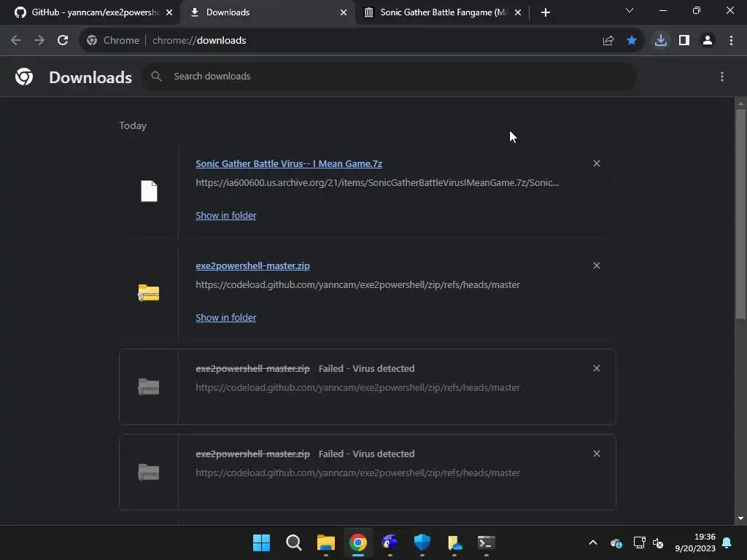
Task: Click the Chrome site info chip
Action: click(113, 41)
